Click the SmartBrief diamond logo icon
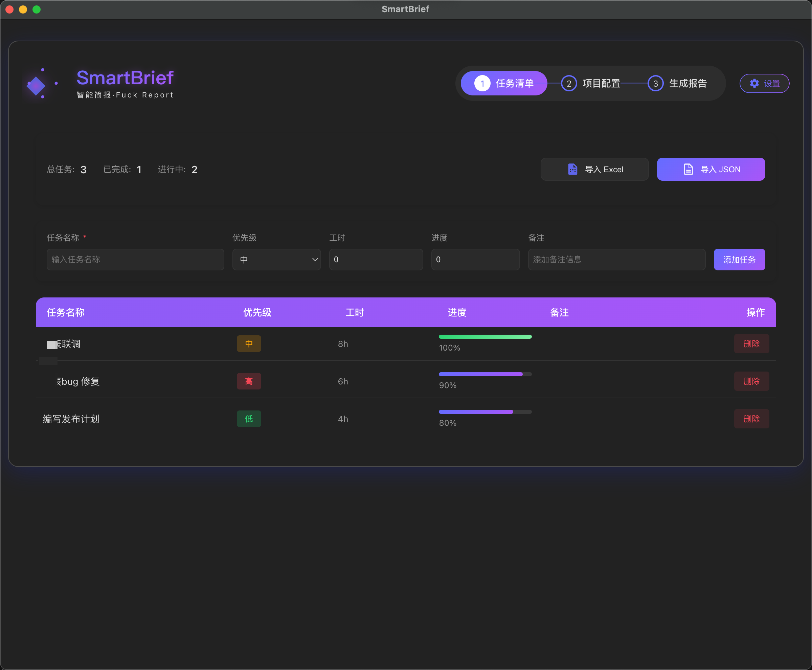 (x=36, y=85)
